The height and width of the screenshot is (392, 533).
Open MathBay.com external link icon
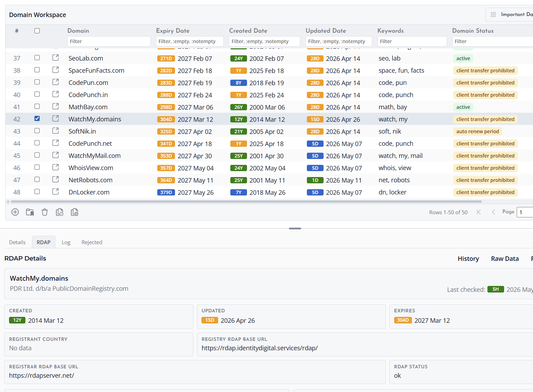point(55,106)
